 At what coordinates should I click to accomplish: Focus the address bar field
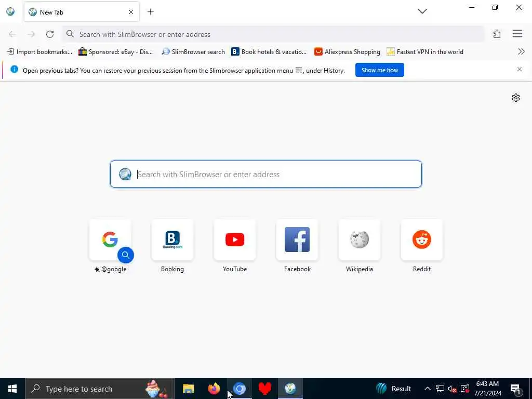pos(273,34)
